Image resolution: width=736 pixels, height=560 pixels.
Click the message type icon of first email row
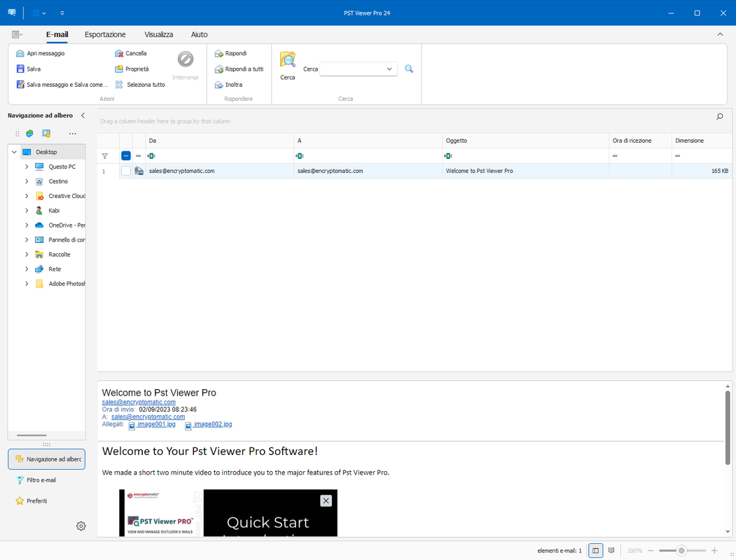click(x=139, y=171)
